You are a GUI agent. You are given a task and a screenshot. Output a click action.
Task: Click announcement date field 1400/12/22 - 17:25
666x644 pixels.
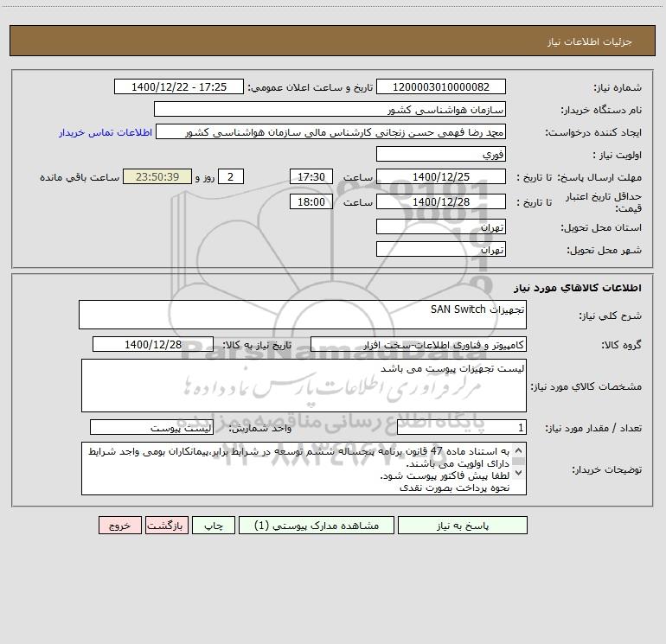coord(179,86)
